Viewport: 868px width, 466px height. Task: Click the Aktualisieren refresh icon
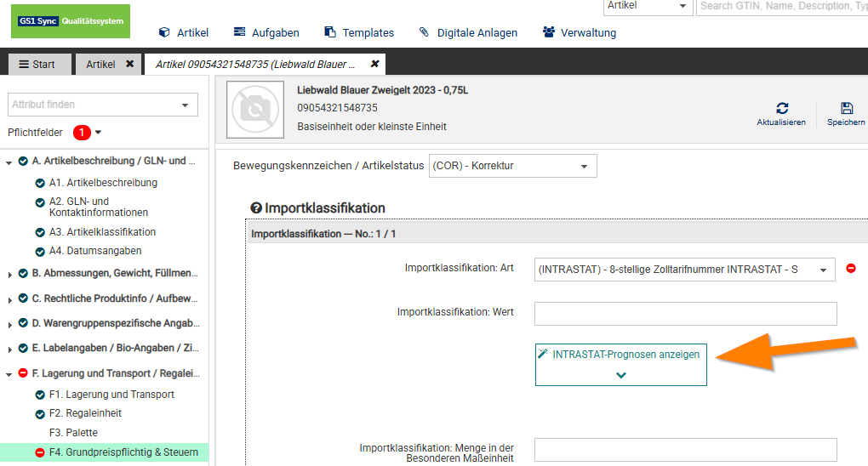782,108
